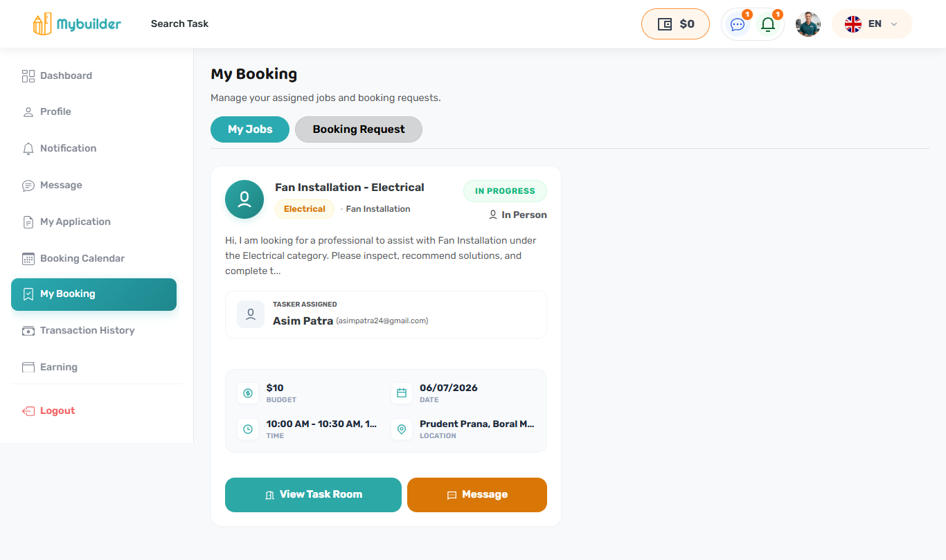
Task: Switch to the Booking Request tab
Action: tap(359, 129)
